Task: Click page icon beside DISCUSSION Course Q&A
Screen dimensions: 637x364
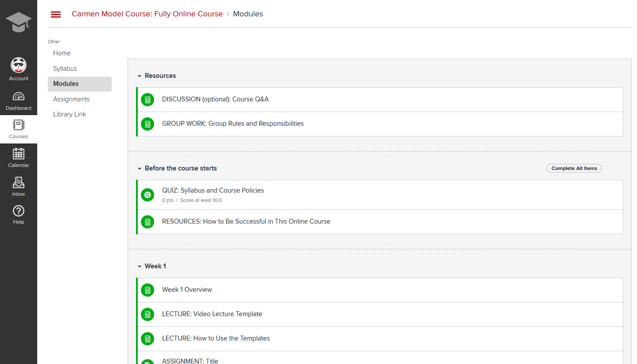Action: 148,100
